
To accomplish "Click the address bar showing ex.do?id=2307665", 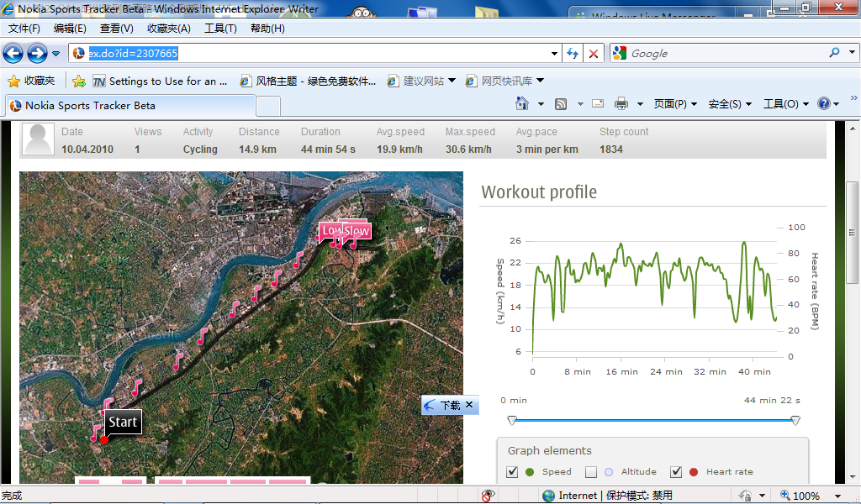I will click(314, 53).
